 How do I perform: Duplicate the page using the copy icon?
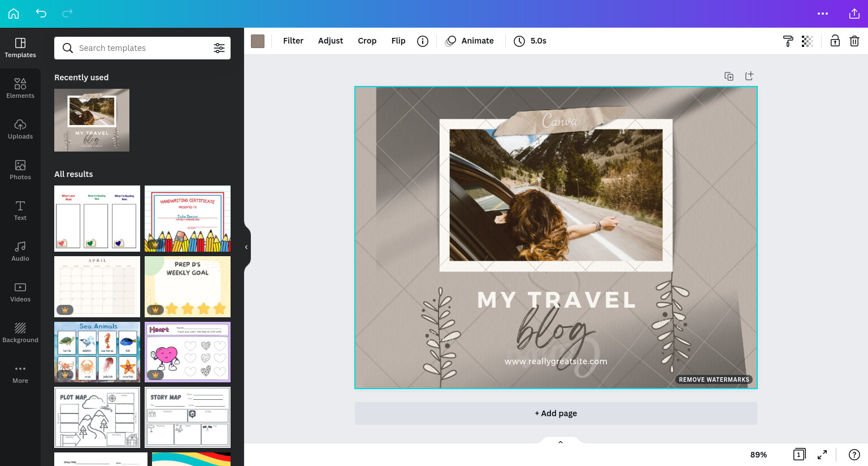pos(729,76)
